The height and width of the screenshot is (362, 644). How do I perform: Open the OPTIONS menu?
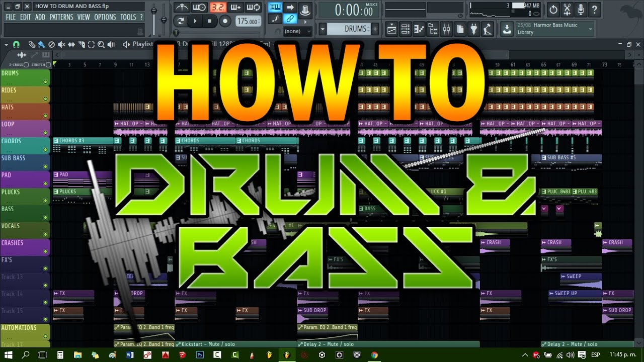(x=105, y=17)
